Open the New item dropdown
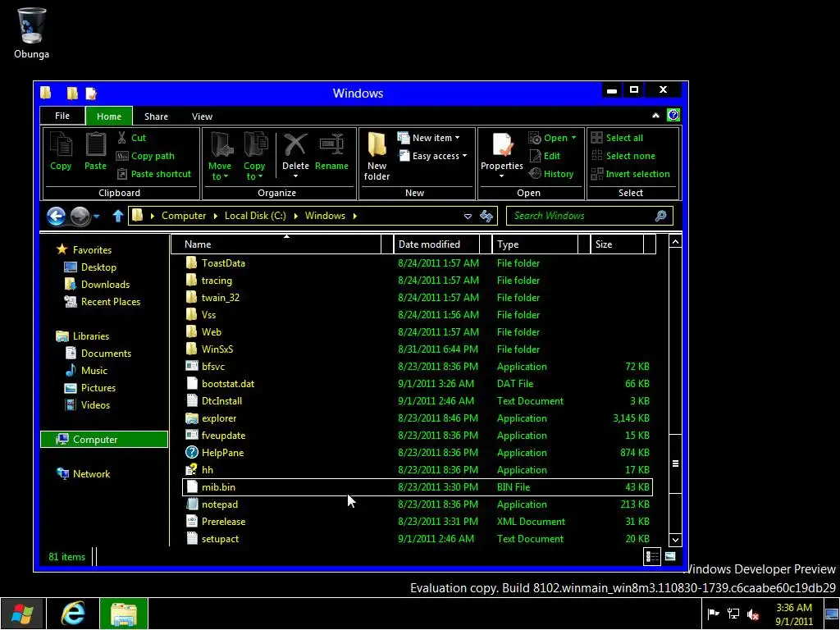 click(x=428, y=138)
